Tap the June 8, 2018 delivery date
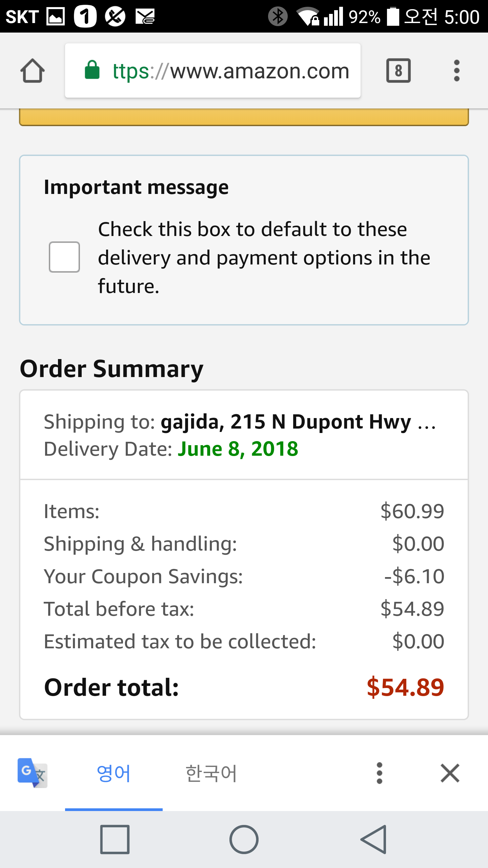This screenshot has height=868, width=488. pyautogui.click(x=238, y=449)
